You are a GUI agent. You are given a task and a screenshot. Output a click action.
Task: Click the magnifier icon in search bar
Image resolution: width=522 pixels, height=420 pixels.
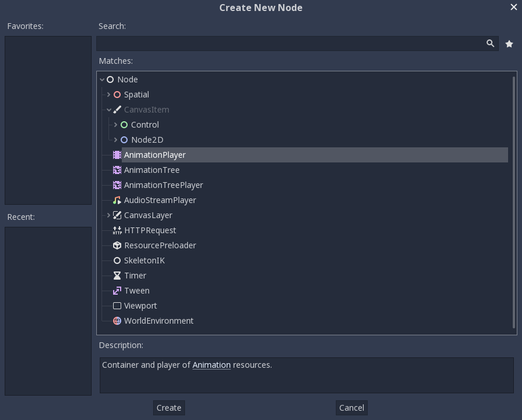pyautogui.click(x=490, y=43)
